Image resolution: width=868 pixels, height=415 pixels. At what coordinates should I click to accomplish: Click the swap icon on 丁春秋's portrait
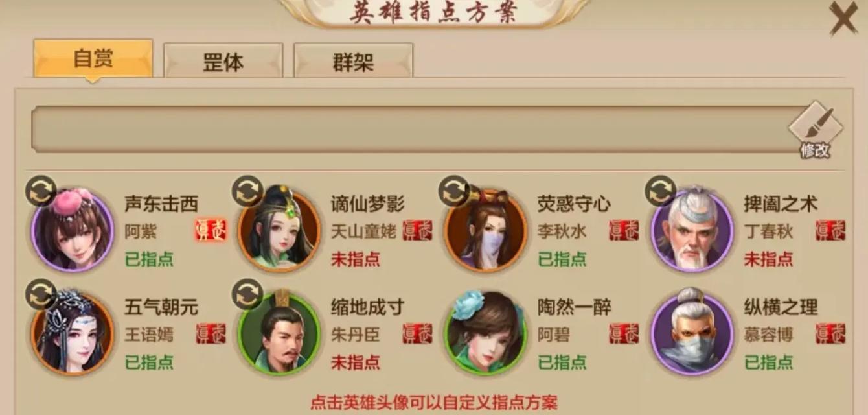pyautogui.click(x=660, y=191)
